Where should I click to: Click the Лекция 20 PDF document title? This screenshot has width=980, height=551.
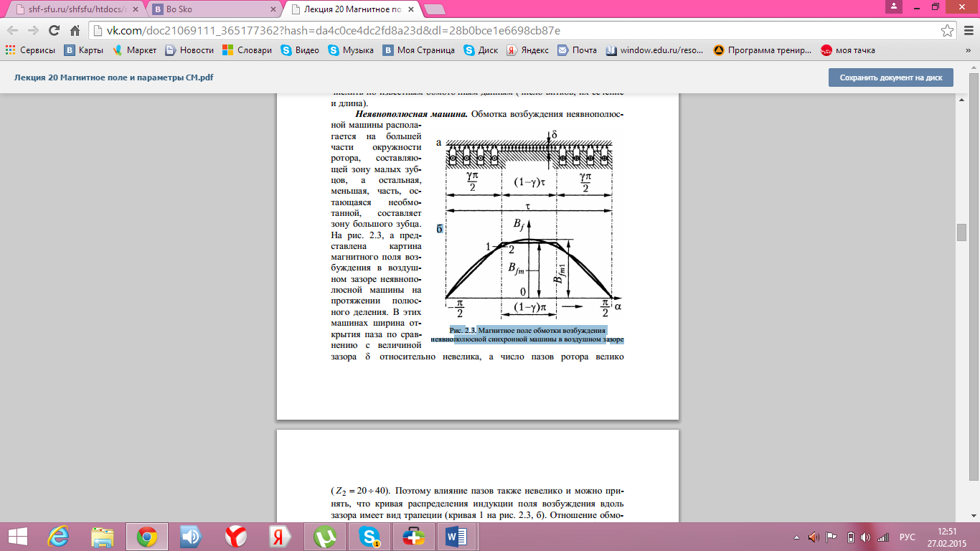click(113, 77)
